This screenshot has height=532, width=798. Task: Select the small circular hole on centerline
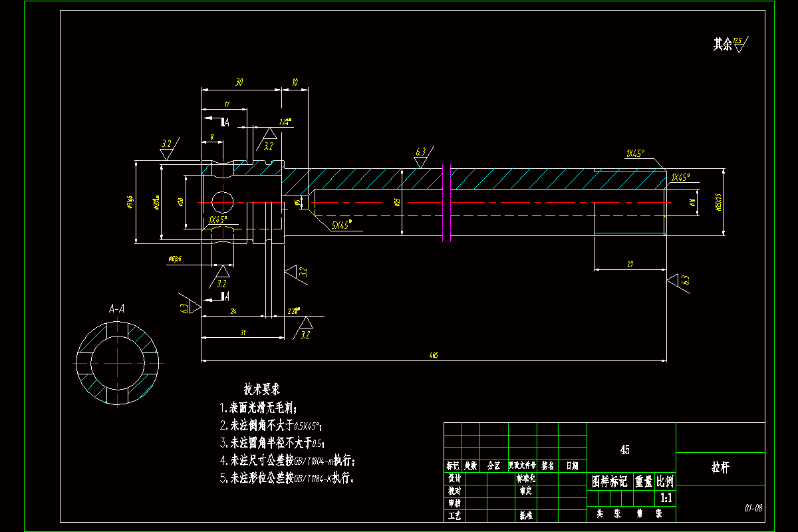[221, 201]
